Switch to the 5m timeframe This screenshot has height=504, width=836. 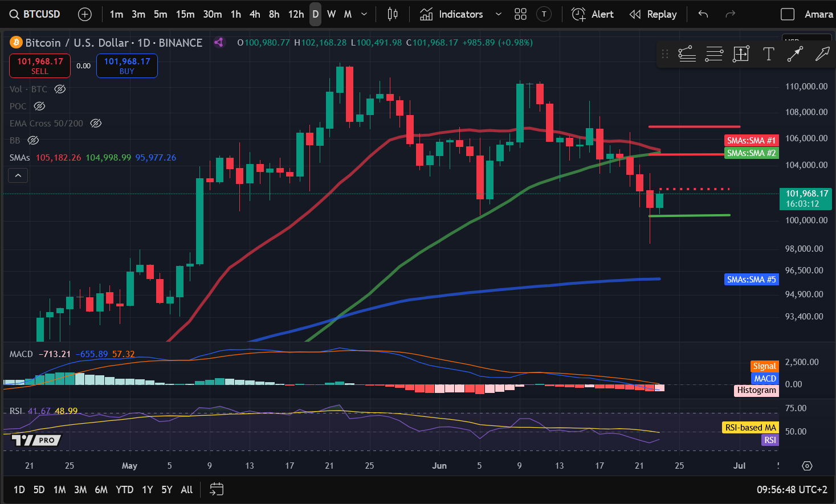tap(161, 14)
